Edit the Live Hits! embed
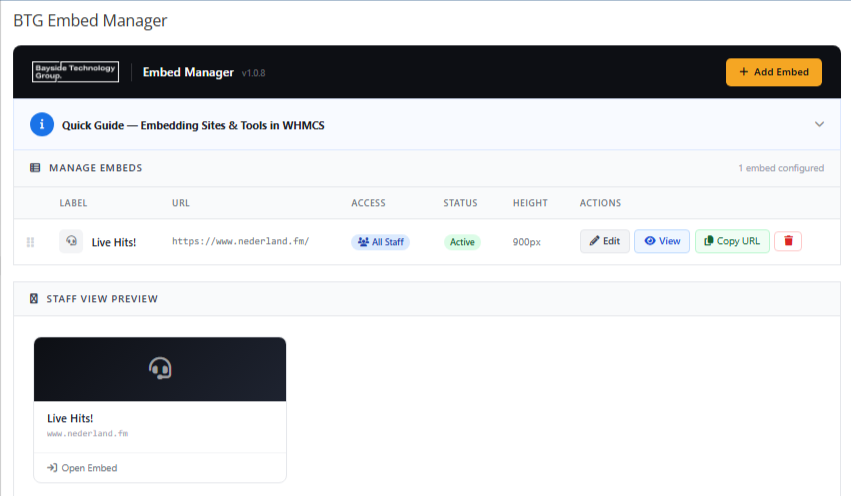Viewport: 851px width, 496px height. point(605,241)
